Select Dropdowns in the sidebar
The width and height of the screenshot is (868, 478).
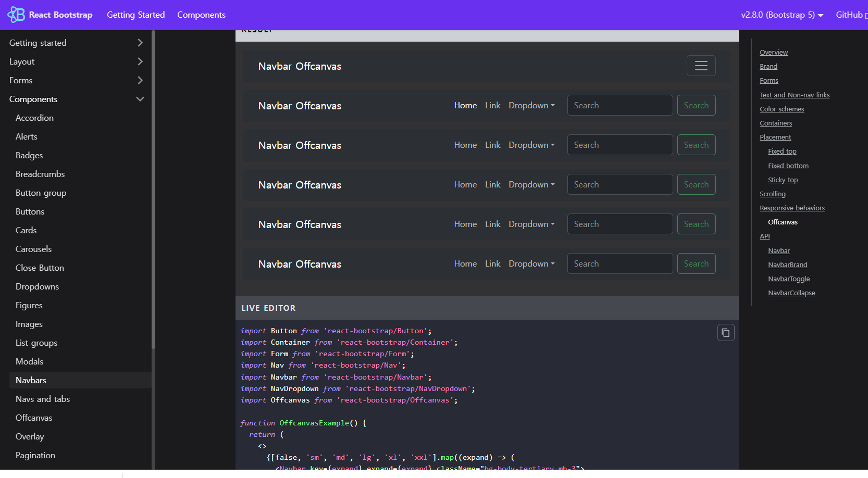tap(37, 286)
